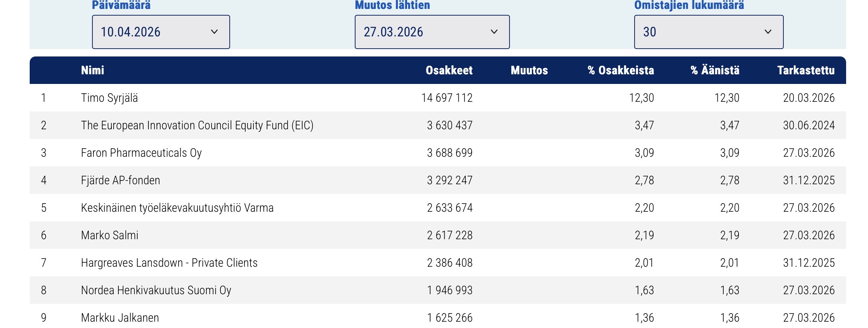This screenshot has height=328, width=868.
Task: Select Faron Pharmaceuticals Oy in the list
Action: coord(141,153)
